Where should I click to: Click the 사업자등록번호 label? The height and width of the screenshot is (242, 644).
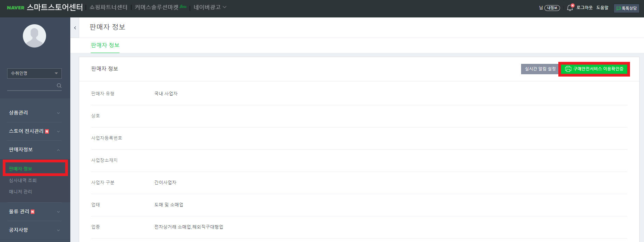click(x=106, y=138)
